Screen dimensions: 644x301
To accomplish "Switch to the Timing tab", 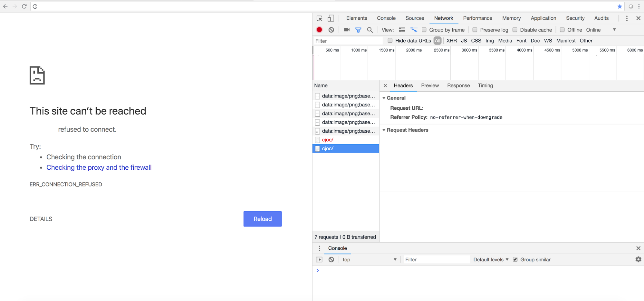I will [x=485, y=85].
